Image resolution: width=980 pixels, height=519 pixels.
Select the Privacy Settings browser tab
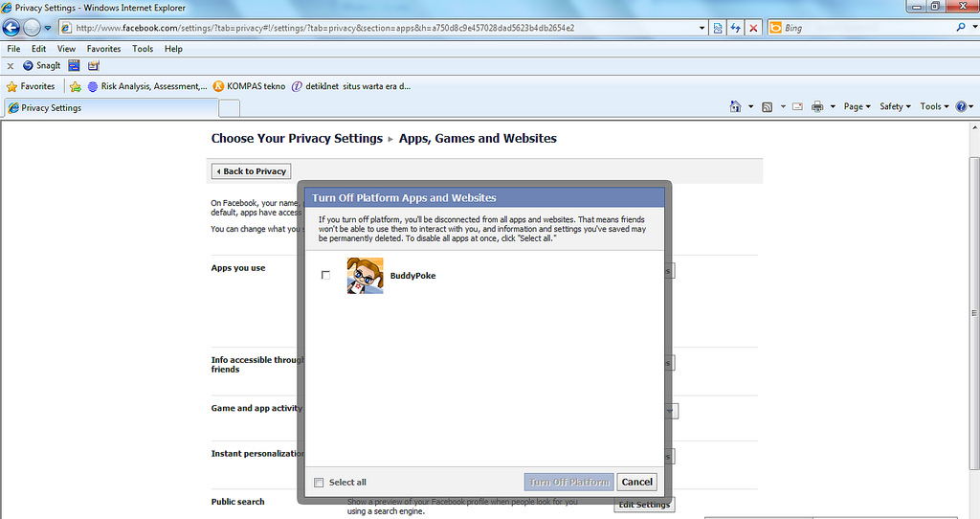coord(111,107)
